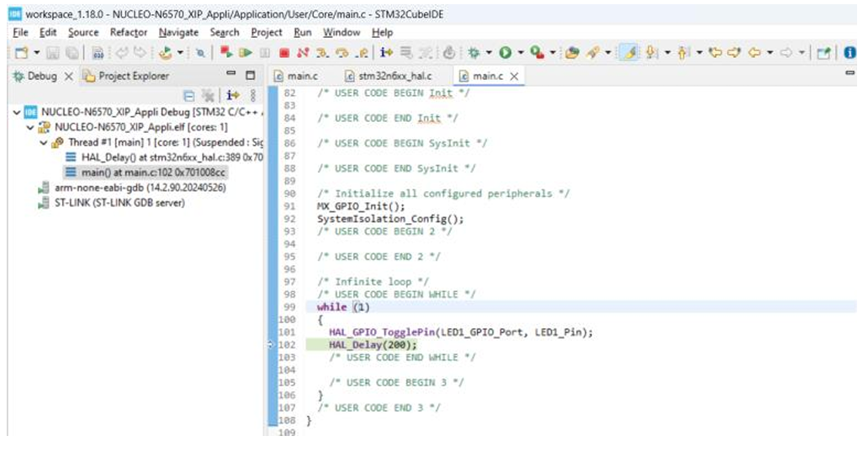Toggle the highlighted Mark Occurrences icon
868x452 pixels.
tap(628, 53)
